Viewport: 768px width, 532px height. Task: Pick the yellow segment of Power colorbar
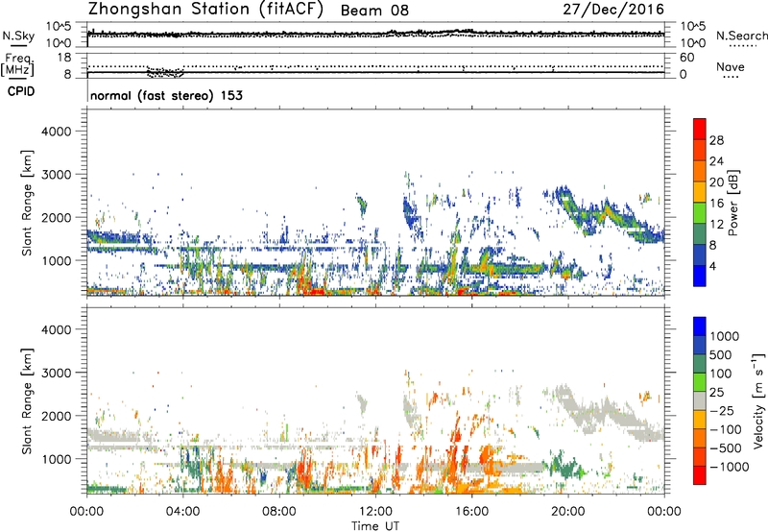click(x=700, y=191)
